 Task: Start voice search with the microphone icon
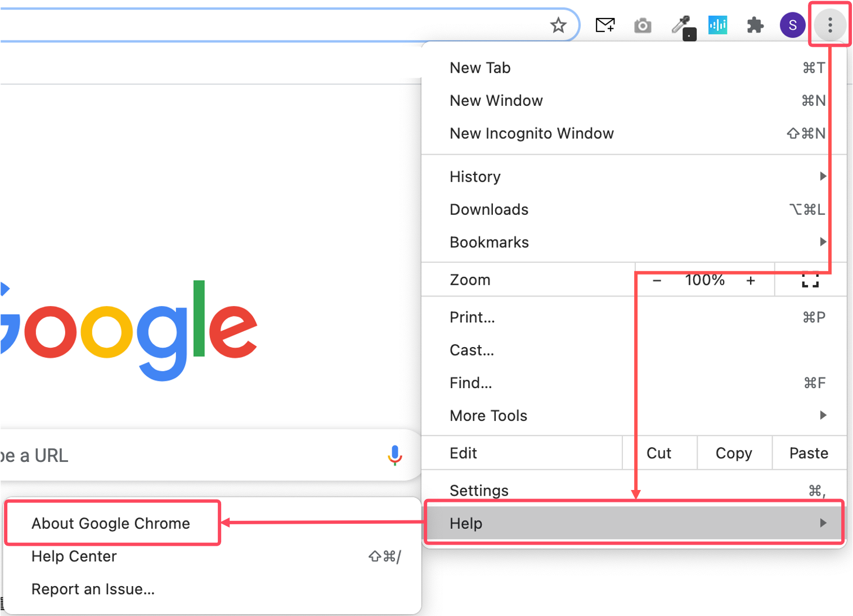[x=395, y=455]
